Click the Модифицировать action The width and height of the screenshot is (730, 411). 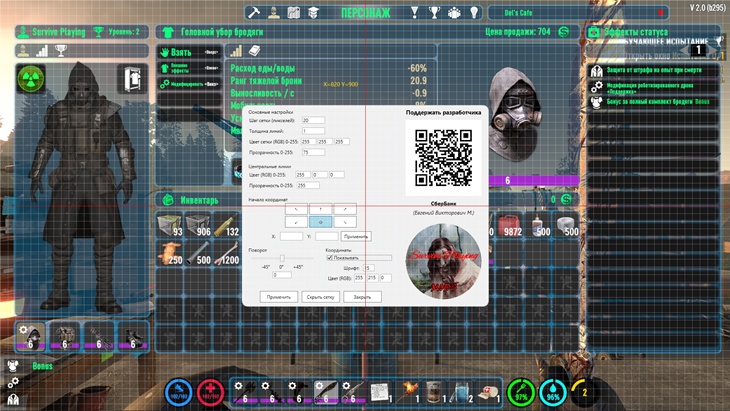(x=189, y=84)
